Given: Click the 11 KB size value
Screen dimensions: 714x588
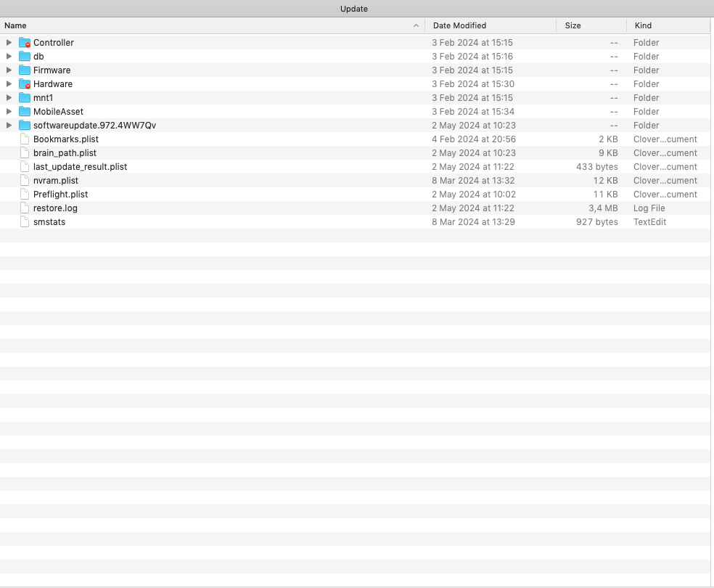Looking at the screenshot, I should 605,195.
